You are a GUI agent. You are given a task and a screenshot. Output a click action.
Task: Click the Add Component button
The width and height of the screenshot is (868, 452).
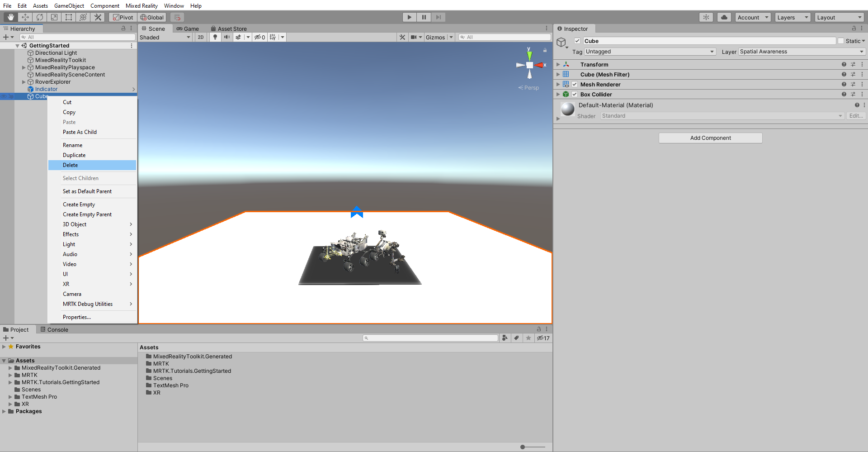click(x=710, y=138)
